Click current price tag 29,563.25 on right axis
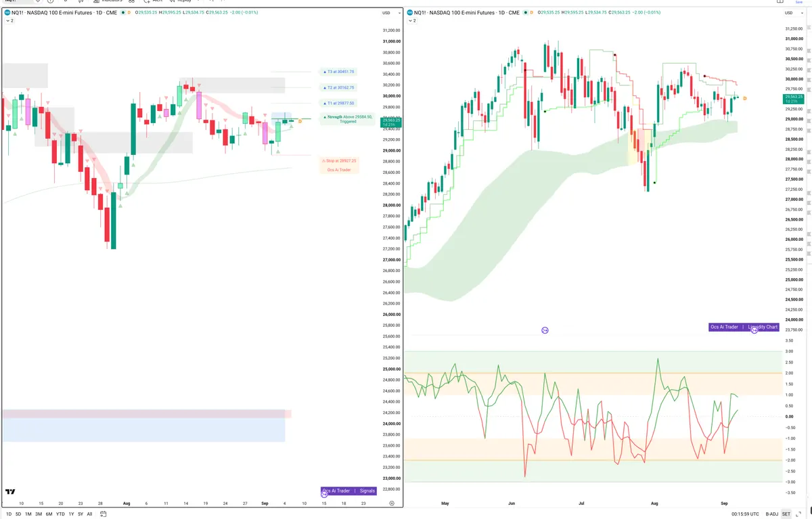The height and width of the screenshot is (519, 812). click(x=794, y=97)
